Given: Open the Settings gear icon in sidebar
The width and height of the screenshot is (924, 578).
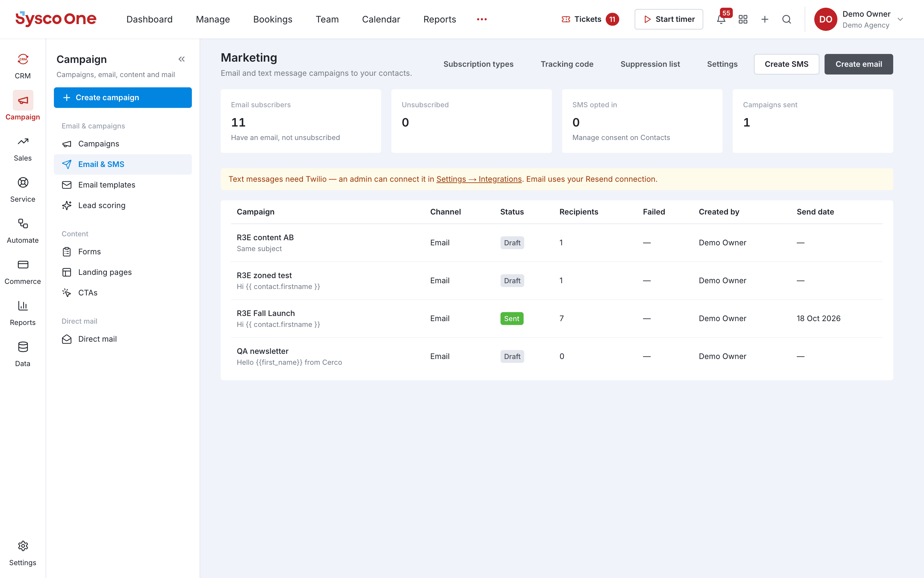Looking at the screenshot, I should [x=23, y=546].
